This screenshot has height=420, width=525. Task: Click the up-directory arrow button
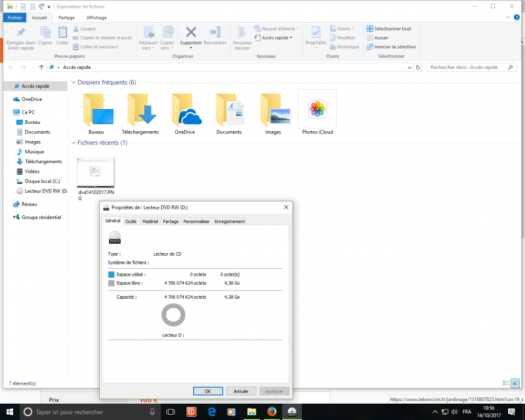pos(41,67)
